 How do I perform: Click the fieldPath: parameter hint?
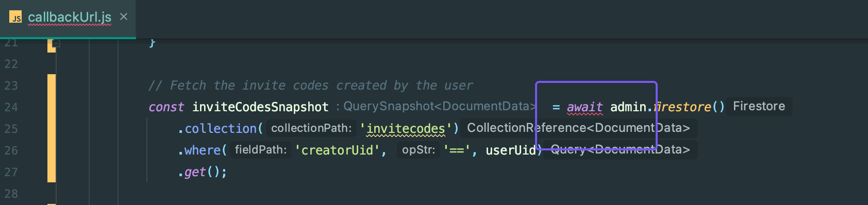coord(261,149)
